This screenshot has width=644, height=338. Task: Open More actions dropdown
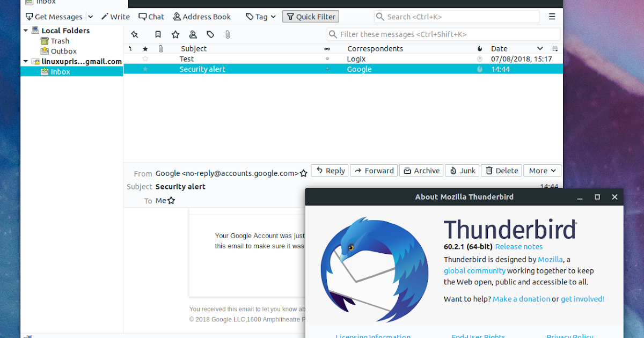coord(542,171)
